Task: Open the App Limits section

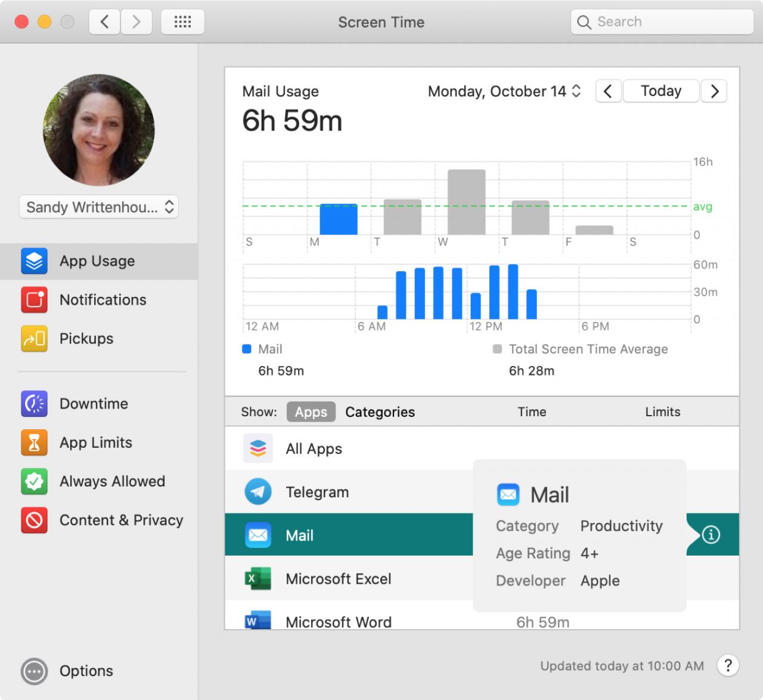Action: (99, 442)
